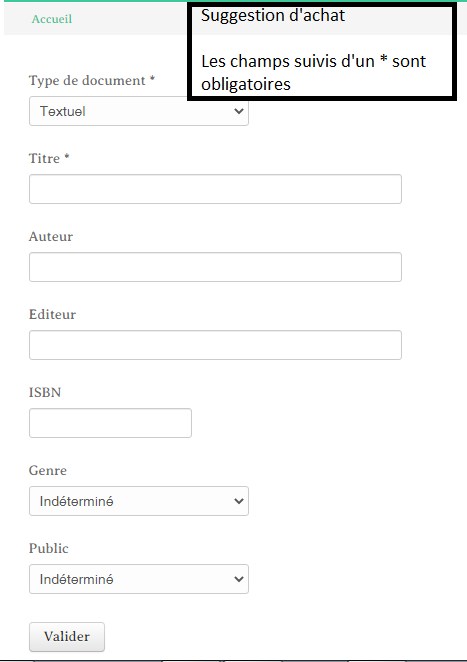Click the Editeur label
The width and height of the screenshot is (467, 662).
click(x=52, y=315)
